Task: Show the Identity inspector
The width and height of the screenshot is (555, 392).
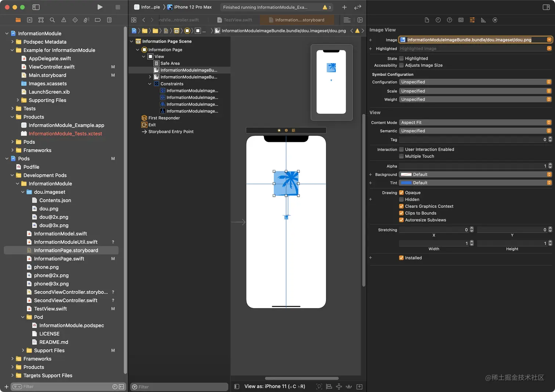Action: click(x=461, y=20)
